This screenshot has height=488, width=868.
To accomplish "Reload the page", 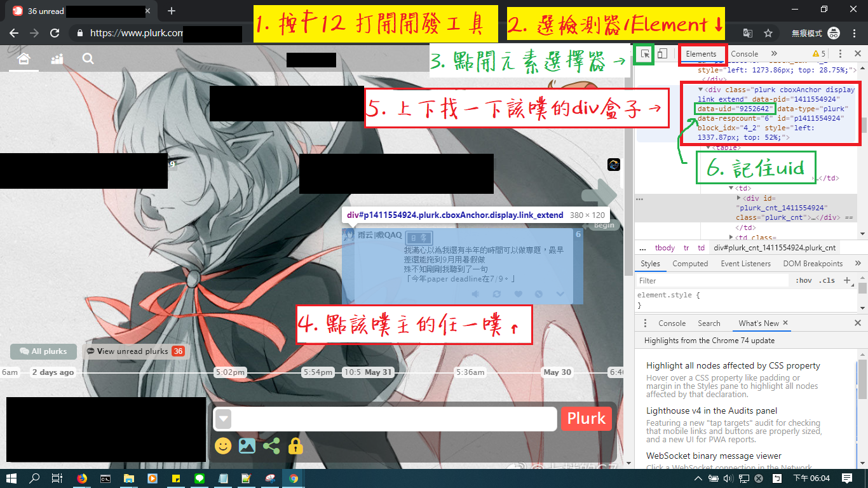I will 55,33.
